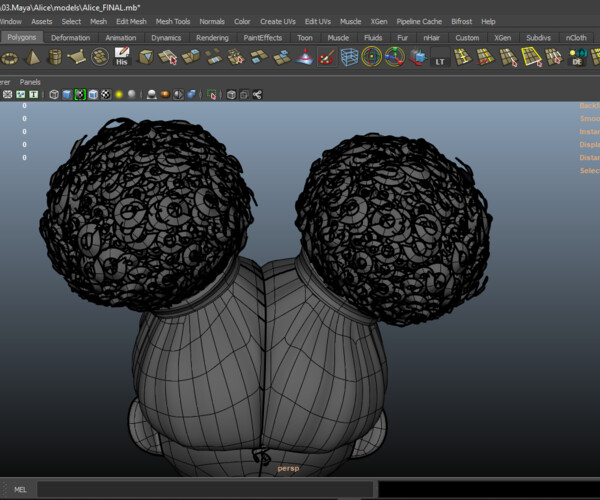The width and height of the screenshot is (600, 500).
Task: Click the circled polygon faces shelf icon
Action: pyautogui.click(x=100, y=57)
